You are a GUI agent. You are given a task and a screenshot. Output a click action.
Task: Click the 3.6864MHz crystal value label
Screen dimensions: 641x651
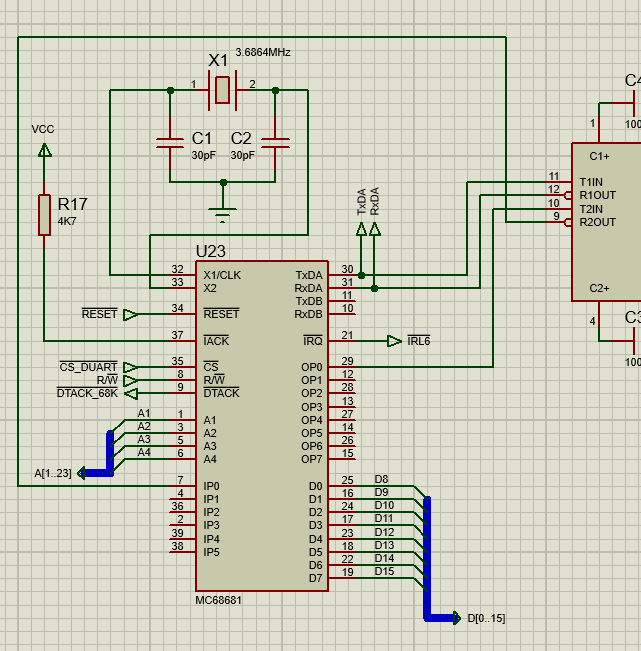[263, 52]
